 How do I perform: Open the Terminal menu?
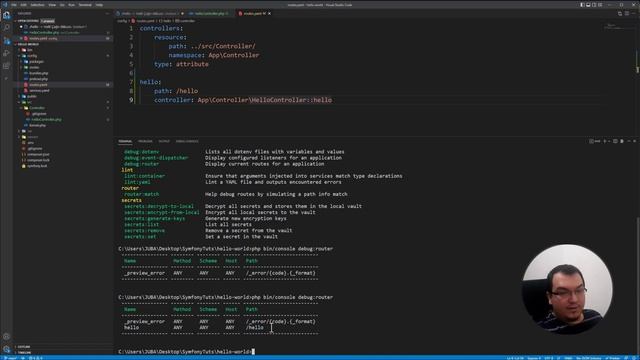coord(85,5)
